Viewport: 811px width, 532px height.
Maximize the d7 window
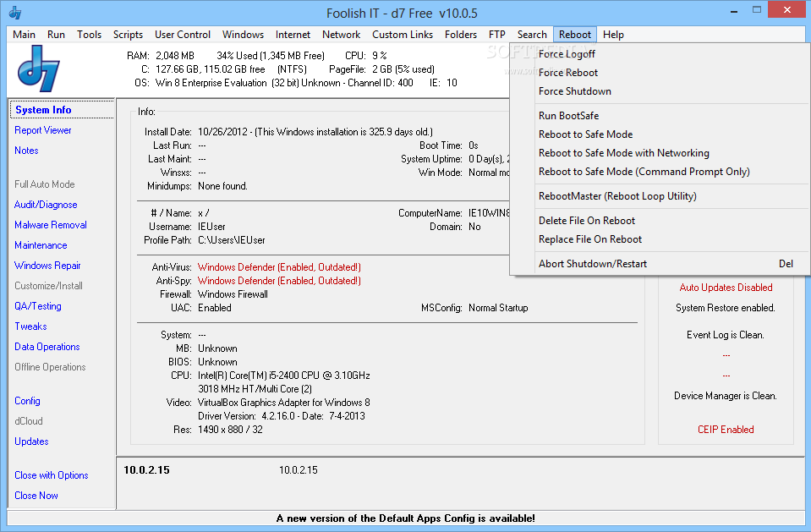[x=757, y=10]
